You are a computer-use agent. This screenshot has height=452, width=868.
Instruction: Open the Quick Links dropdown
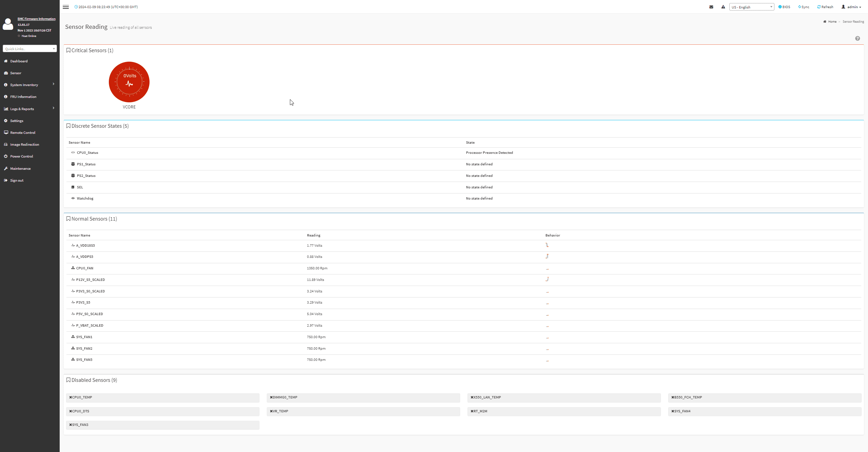(x=30, y=49)
